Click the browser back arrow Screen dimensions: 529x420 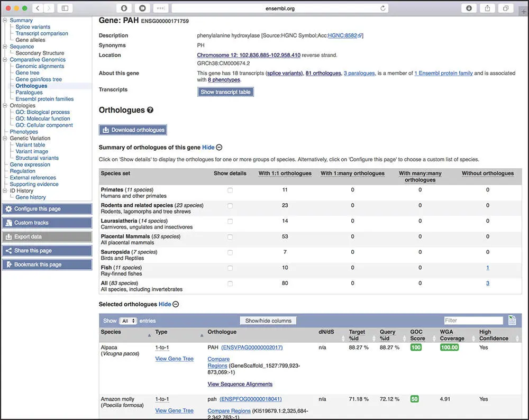[37, 8]
